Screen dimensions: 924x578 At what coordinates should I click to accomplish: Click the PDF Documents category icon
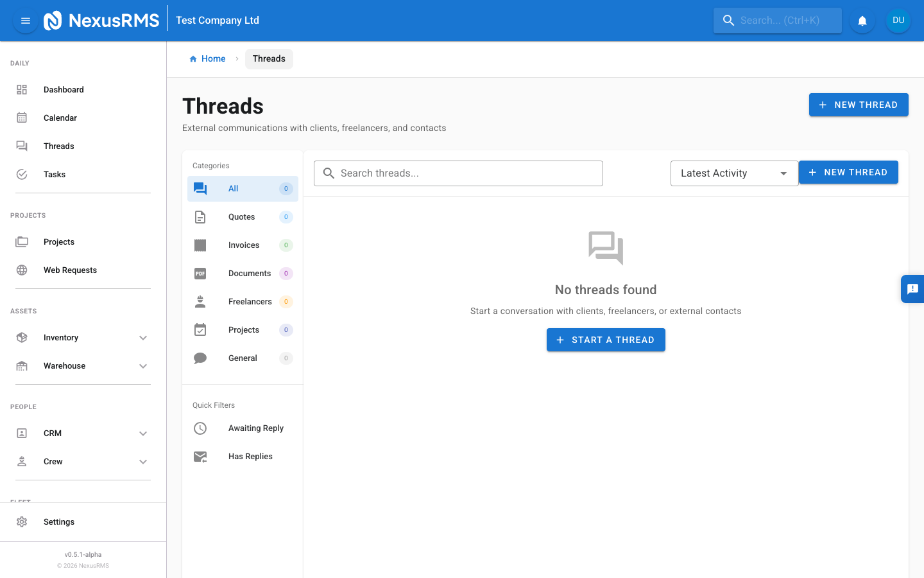[200, 273]
